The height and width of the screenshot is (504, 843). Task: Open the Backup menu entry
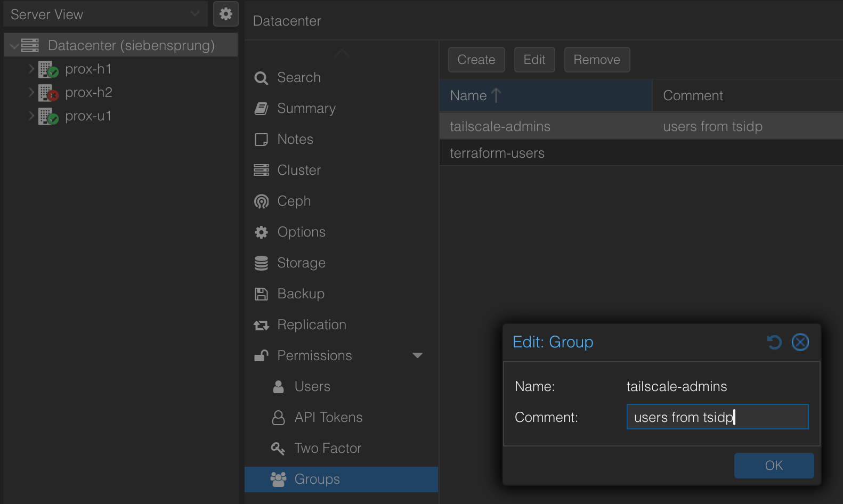[342, 294]
